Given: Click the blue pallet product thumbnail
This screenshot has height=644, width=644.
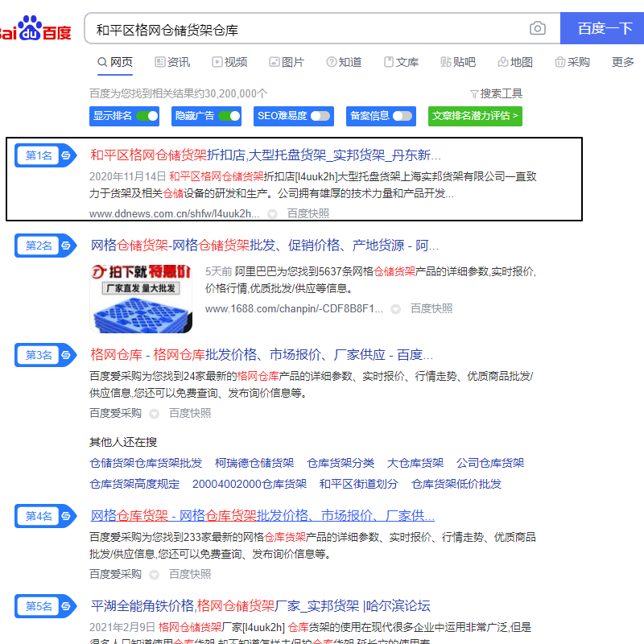Looking at the screenshot, I should pos(141,298).
